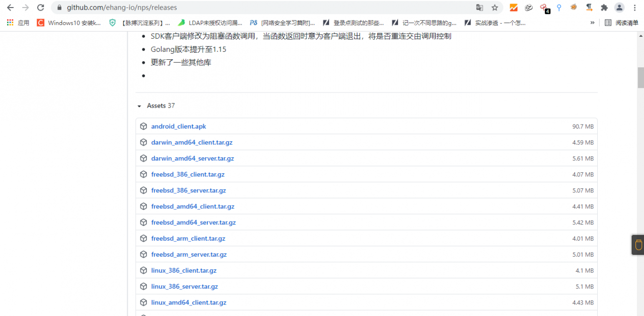Open the 阅读清单 reading list
The width and height of the screenshot is (644, 316).
click(x=621, y=23)
